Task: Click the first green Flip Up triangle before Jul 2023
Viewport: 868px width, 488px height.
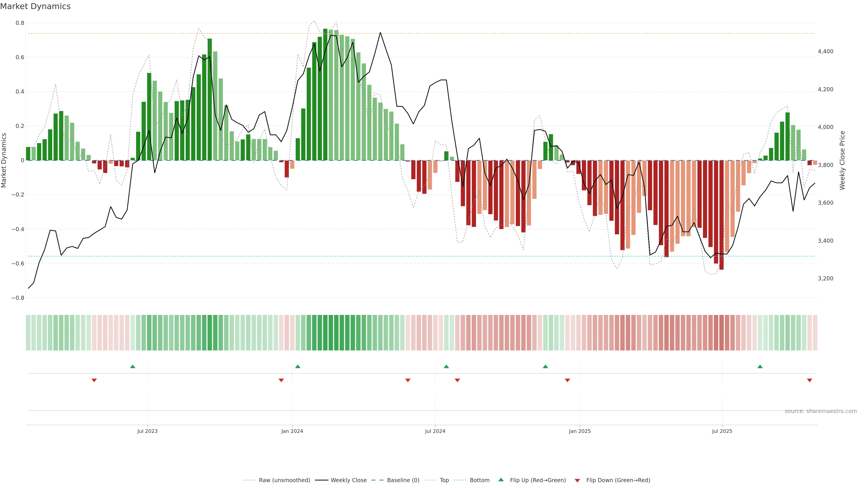Action: click(132, 366)
